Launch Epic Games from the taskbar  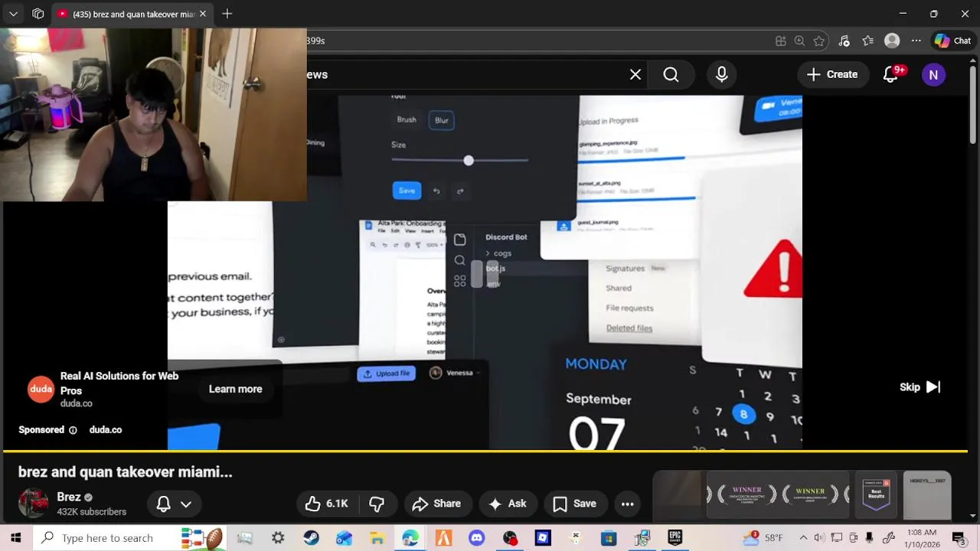675,538
